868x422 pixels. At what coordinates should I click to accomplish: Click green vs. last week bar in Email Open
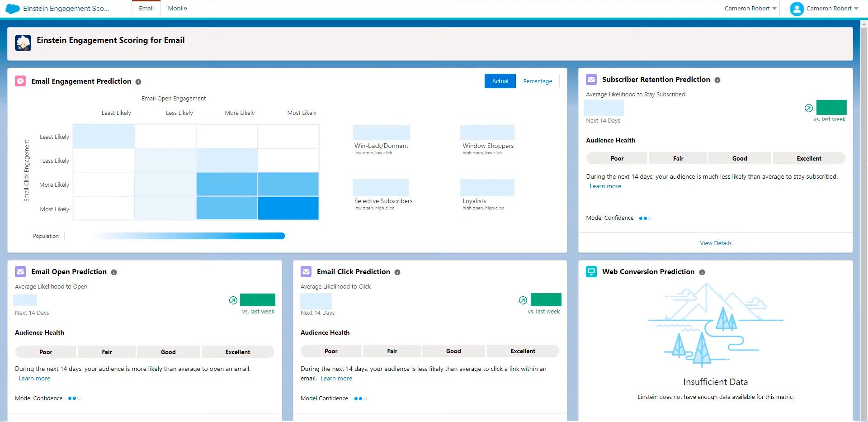pyautogui.click(x=258, y=299)
